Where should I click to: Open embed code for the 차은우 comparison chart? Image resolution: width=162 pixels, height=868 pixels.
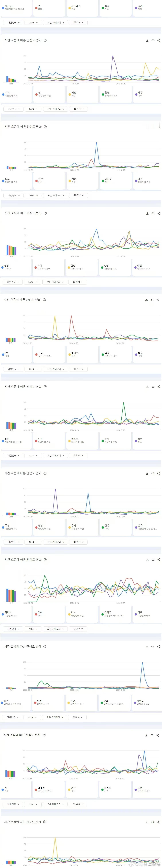(153, 40)
